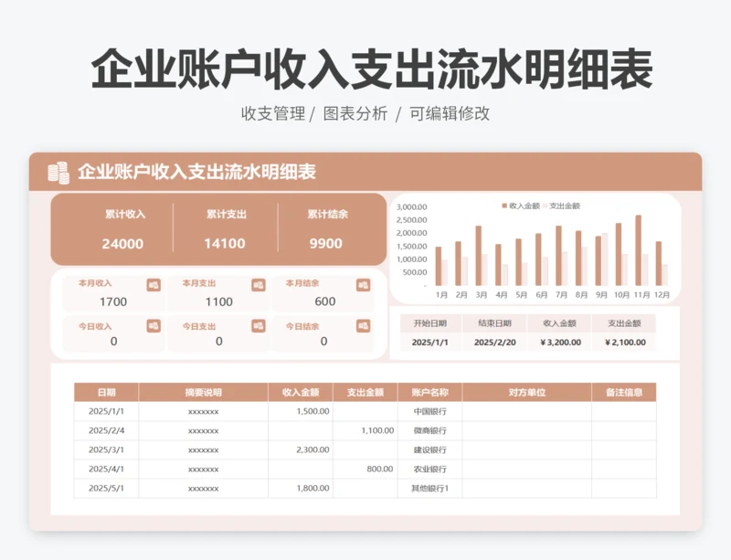
Task: Click the icon beside 本月结余
Action: (363, 285)
